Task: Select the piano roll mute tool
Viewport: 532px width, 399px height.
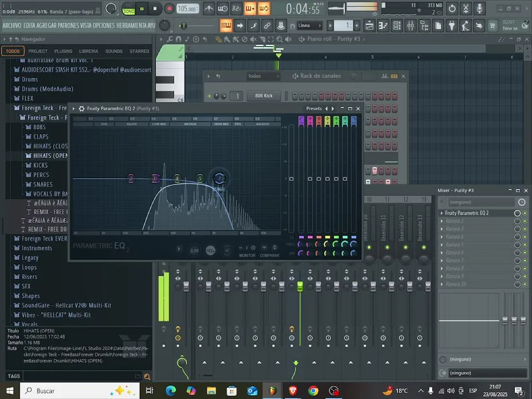Action: (253, 39)
